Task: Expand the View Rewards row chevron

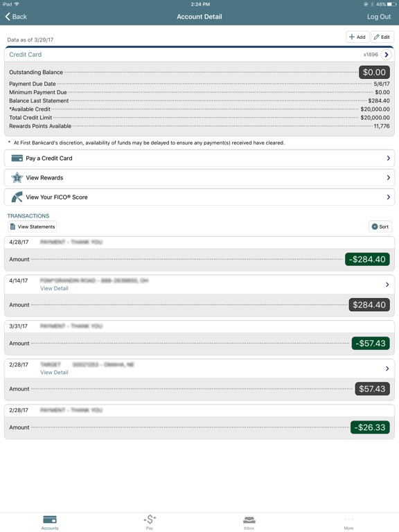Action: [389, 177]
